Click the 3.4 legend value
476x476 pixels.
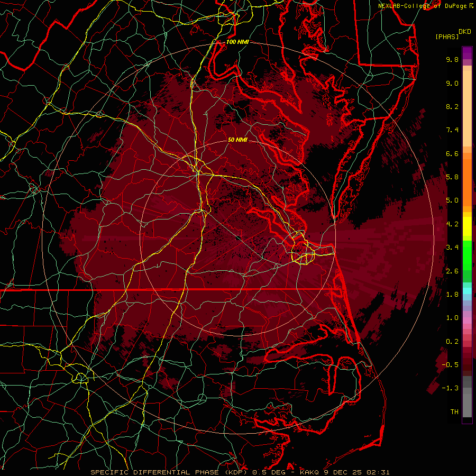(x=452, y=248)
